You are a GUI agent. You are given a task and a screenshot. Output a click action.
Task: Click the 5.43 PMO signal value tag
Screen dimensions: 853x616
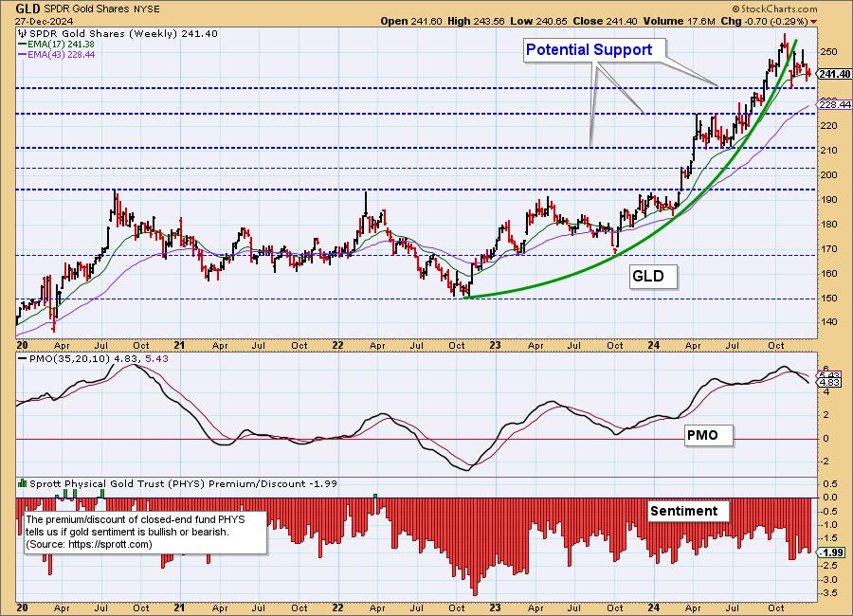pos(829,375)
